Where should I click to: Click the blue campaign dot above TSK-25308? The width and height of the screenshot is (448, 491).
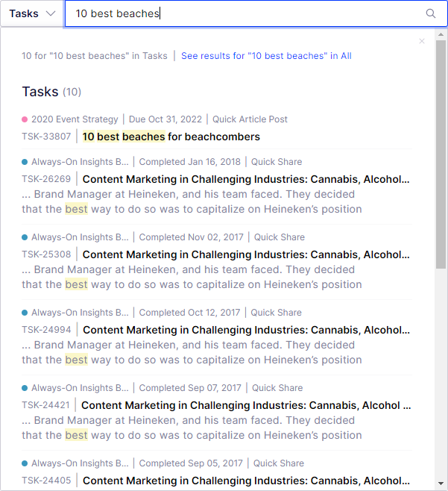click(25, 237)
